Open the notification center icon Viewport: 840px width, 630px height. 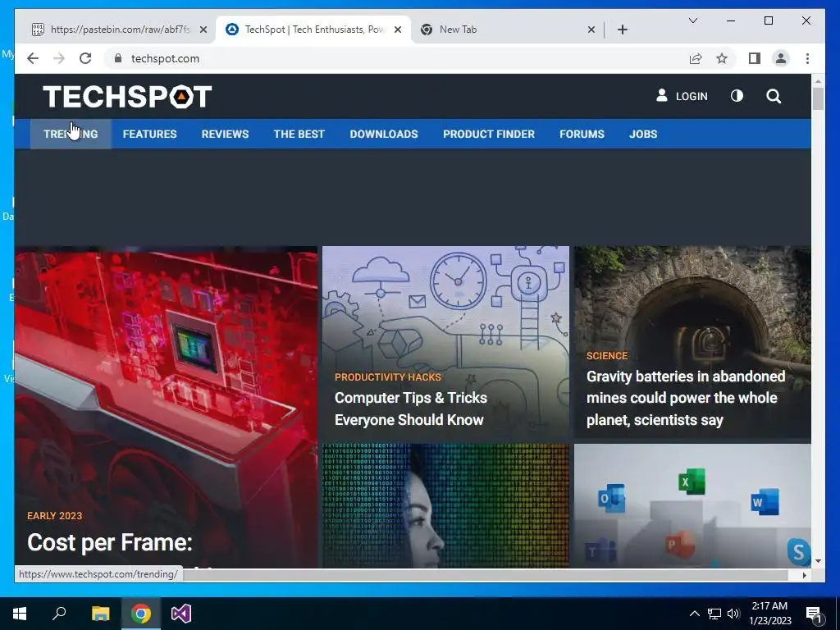tap(815, 614)
